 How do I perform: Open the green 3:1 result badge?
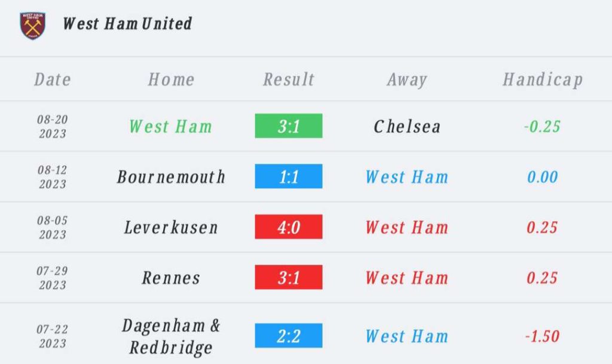pyautogui.click(x=289, y=126)
